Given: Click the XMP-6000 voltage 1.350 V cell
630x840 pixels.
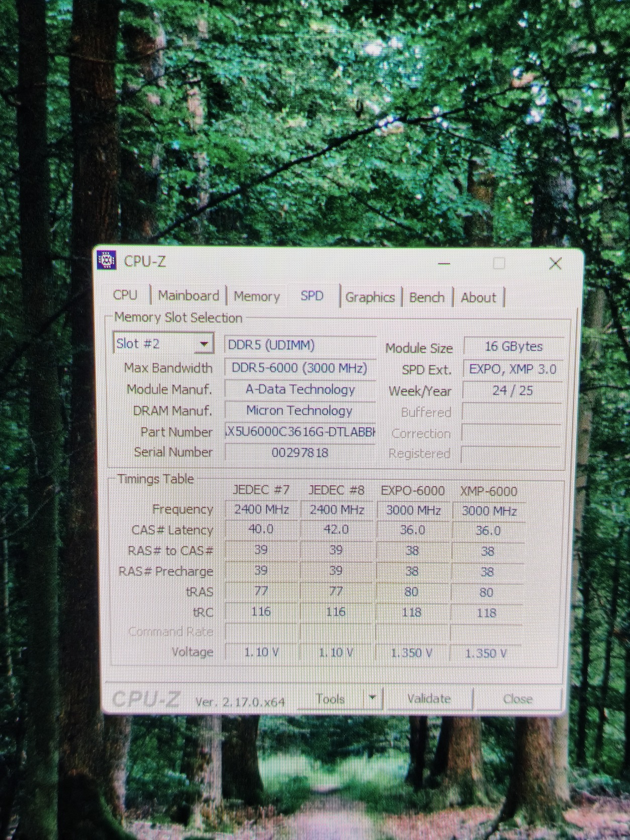Looking at the screenshot, I should [x=486, y=653].
